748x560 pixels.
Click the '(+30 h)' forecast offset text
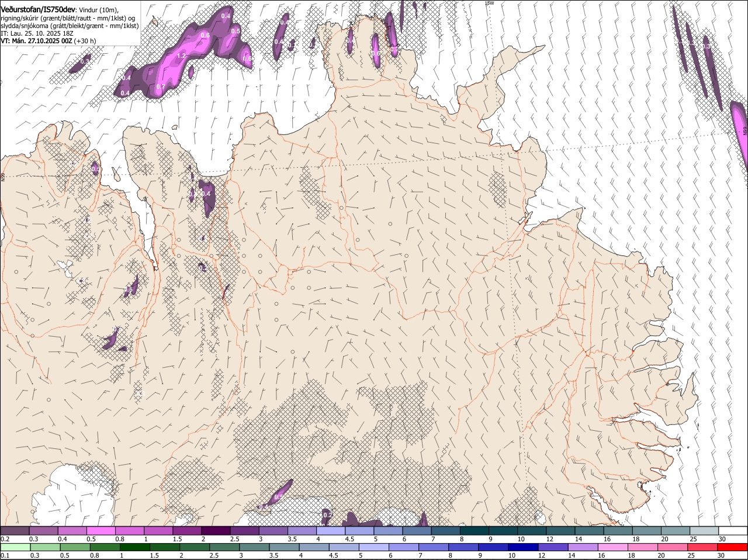pos(85,41)
